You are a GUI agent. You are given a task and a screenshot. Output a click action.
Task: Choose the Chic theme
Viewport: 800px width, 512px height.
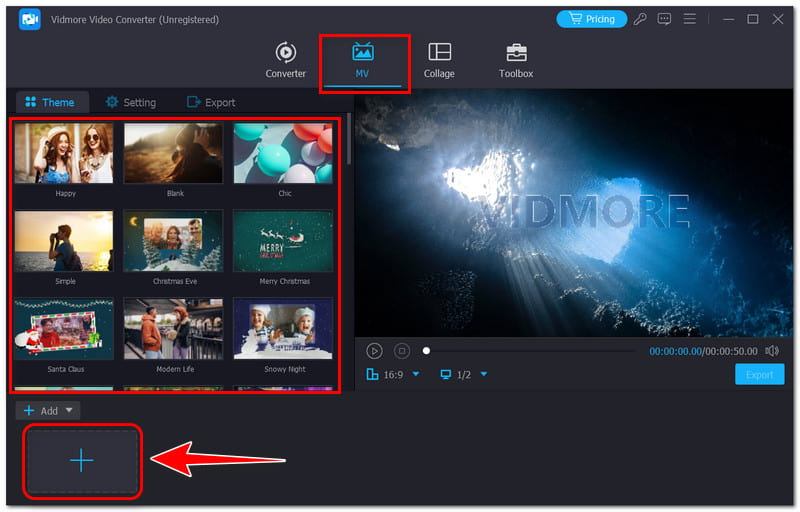(x=283, y=153)
